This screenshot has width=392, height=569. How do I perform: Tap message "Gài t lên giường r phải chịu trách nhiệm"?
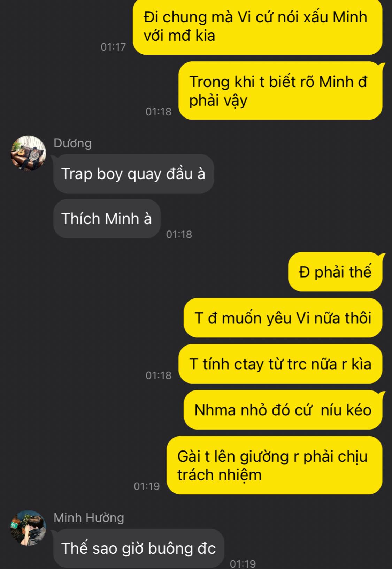point(275,465)
